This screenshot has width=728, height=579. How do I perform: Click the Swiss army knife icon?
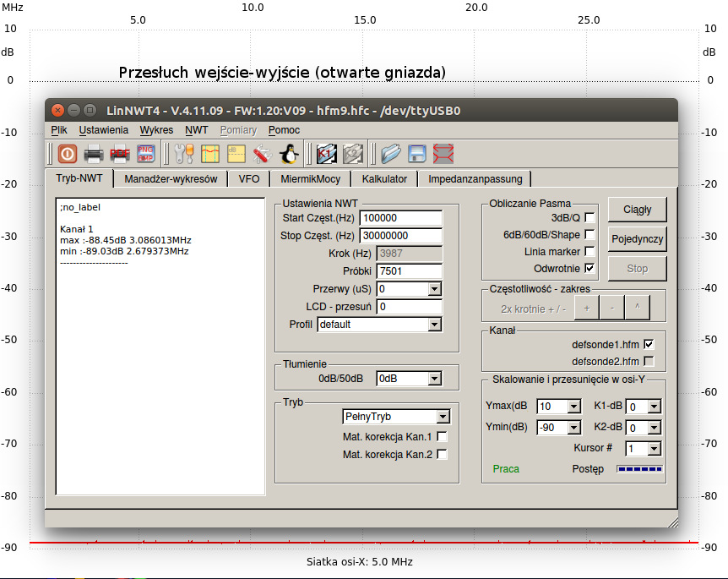point(263,154)
